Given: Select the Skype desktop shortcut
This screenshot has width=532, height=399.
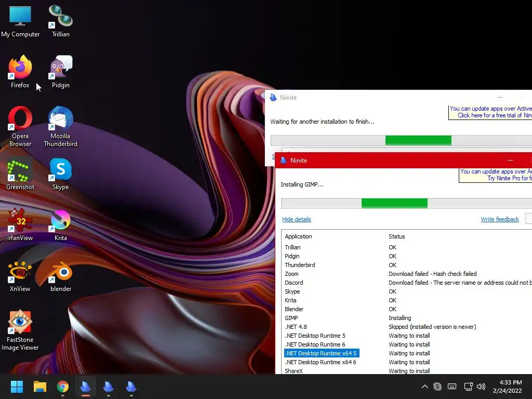Looking at the screenshot, I should [61, 174].
